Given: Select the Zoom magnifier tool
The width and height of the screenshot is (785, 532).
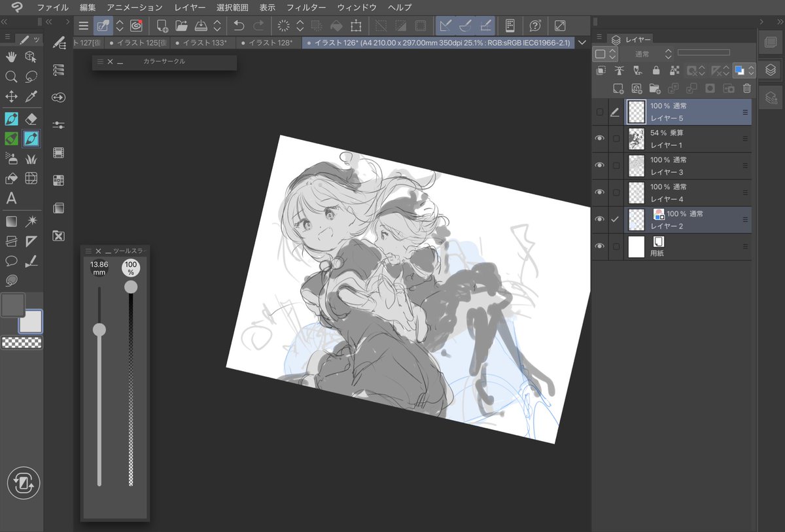Looking at the screenshot, I should click(x=11, y=77).
